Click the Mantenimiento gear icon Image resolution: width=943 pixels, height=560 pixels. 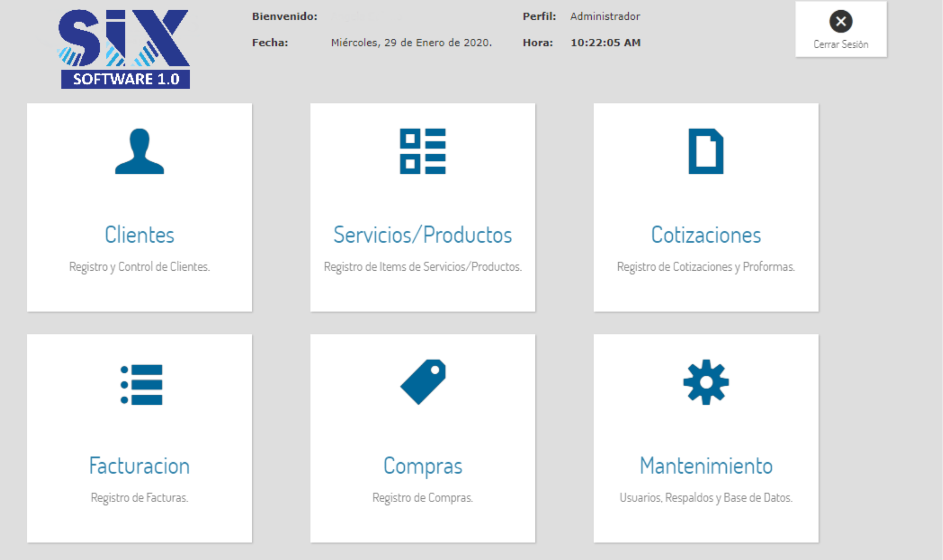706,382
